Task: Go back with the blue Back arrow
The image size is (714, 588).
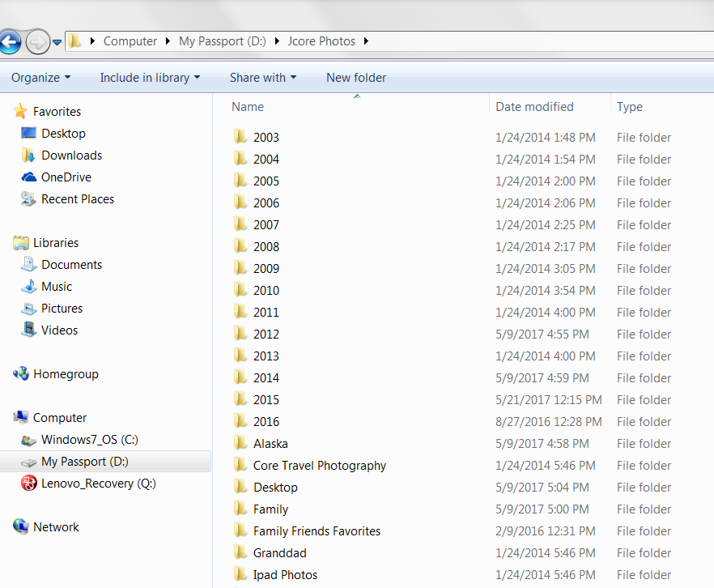Action: click(x=10, y=42)
